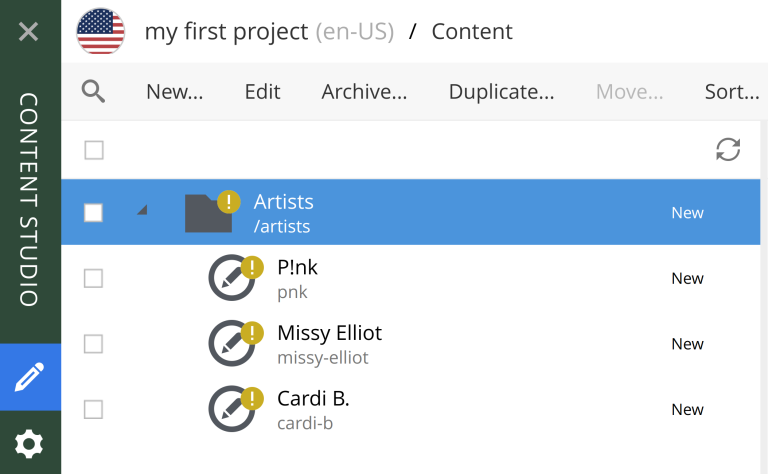Open the New... content dialog
The image size is (768, 474).
[174, 92]
